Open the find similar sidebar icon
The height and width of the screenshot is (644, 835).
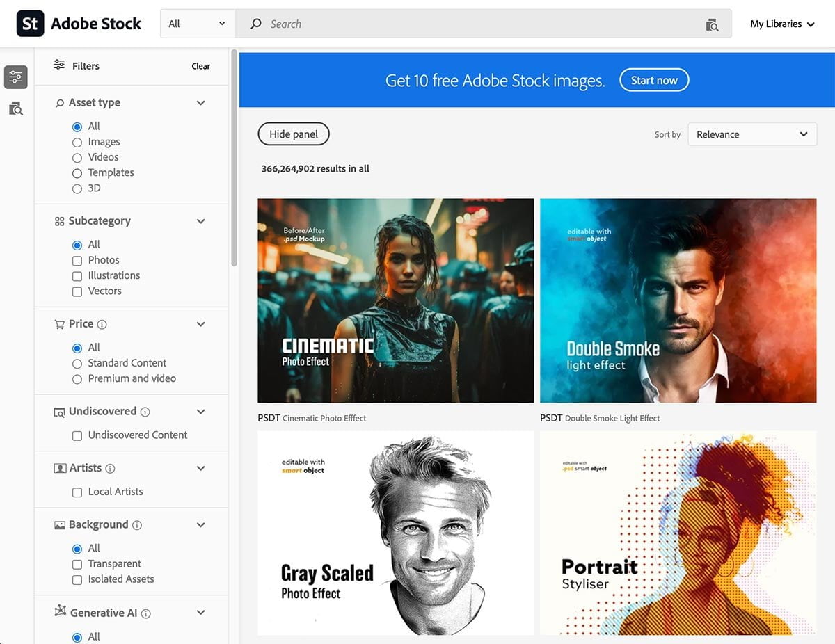[15, 108]
